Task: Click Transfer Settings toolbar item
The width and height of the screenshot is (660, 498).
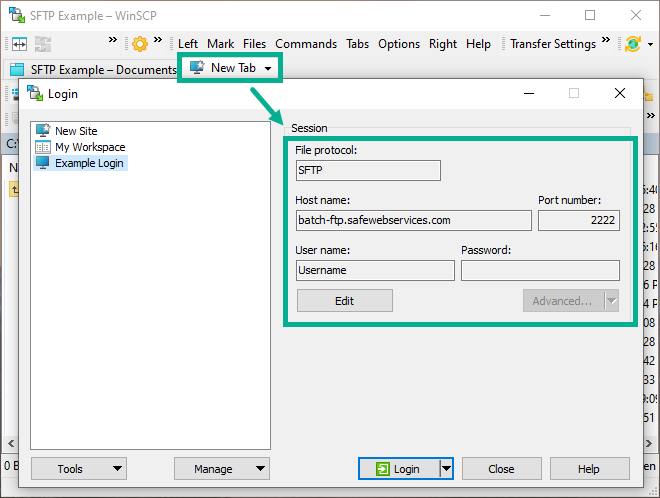Action: pos(553,44)
